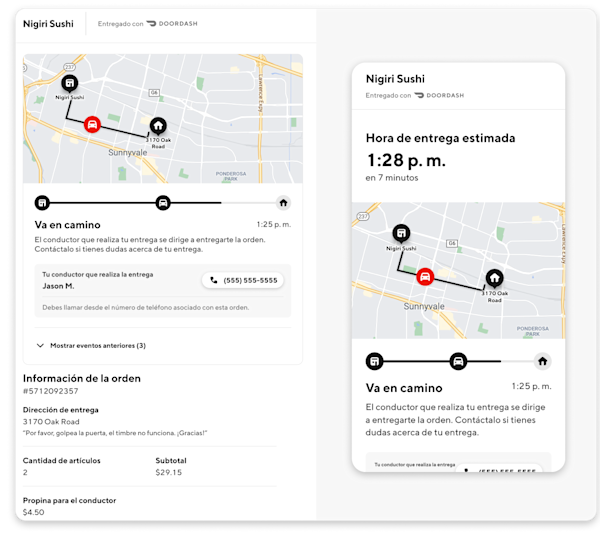Click the 1:25 p. m. timestamp in left panel
This screenshot has width=600, height=536.
[x=274, y=224]
